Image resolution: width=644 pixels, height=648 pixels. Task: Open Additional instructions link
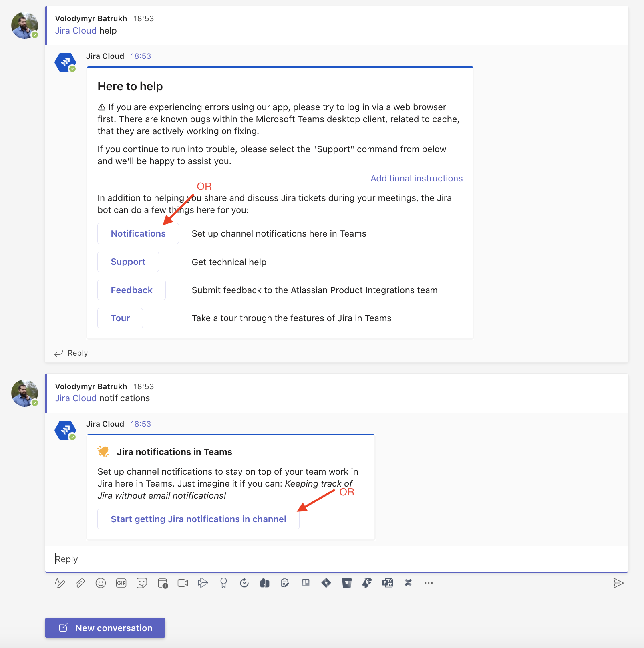coord(416,178)
